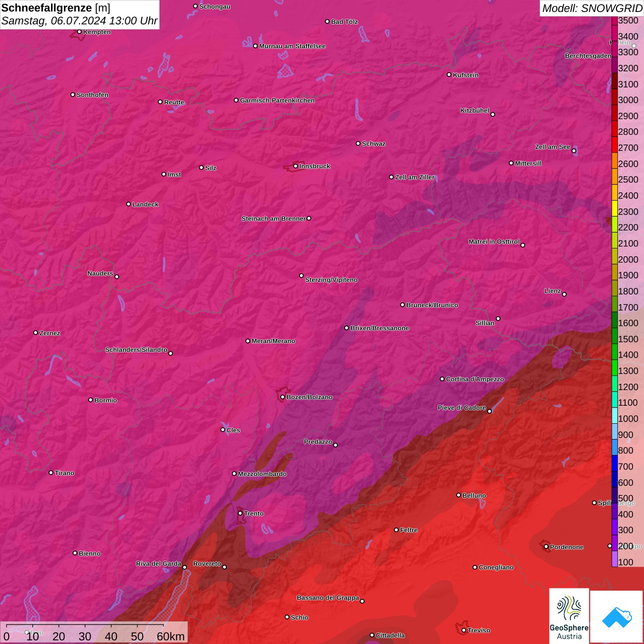Click the Berchtesgaden label

[588, 56]
